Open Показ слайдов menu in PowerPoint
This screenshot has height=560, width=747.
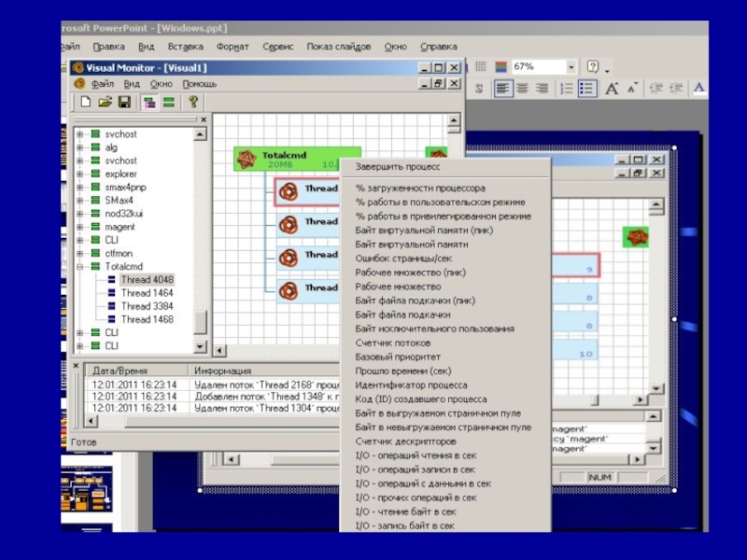point(339,47)
